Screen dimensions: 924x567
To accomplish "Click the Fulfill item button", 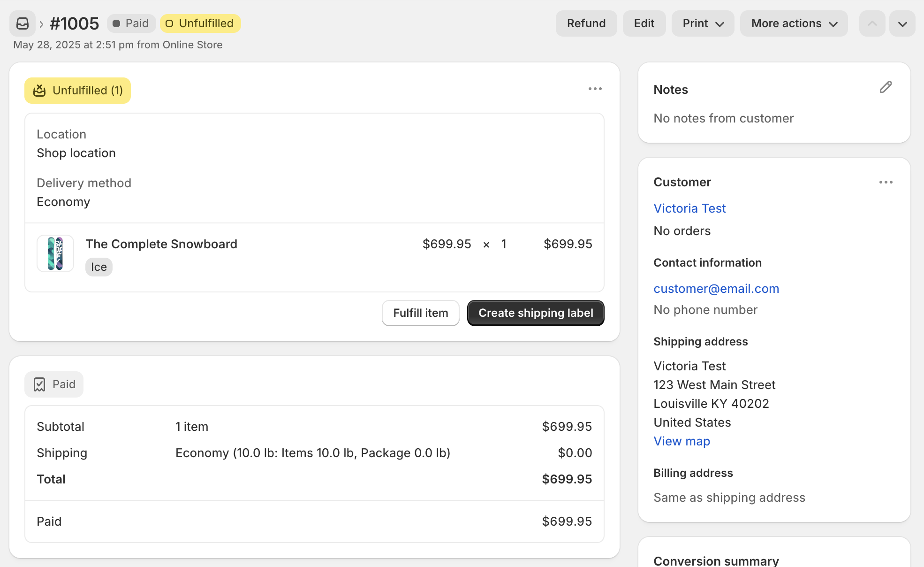I will pos(420,313).
